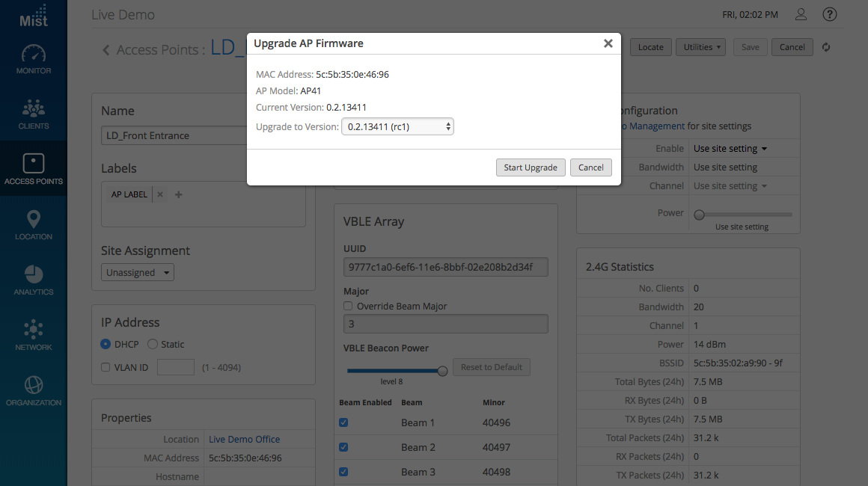Expand the Site Assignment dropdown
This screenshot has height=486, width=868.
pos(138,273)
